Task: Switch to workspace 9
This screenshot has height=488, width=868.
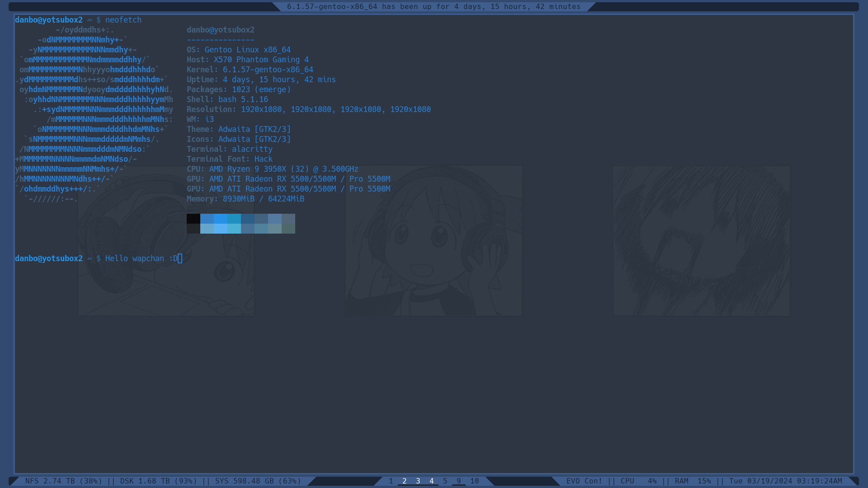Action: pos(459,481)
